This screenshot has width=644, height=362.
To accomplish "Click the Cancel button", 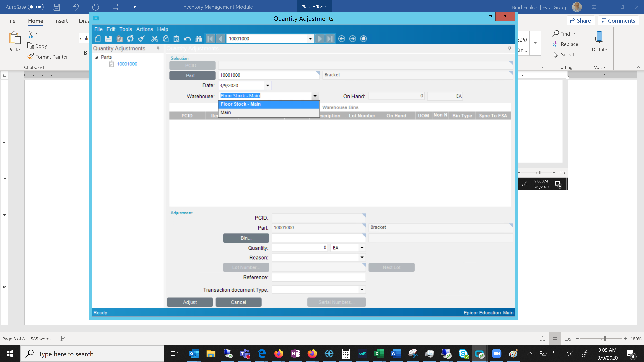I will (238, 302).
